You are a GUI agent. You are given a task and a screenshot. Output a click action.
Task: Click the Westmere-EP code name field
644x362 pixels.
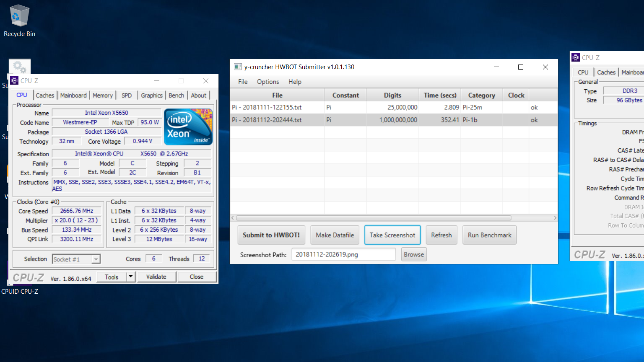point(80,122)
